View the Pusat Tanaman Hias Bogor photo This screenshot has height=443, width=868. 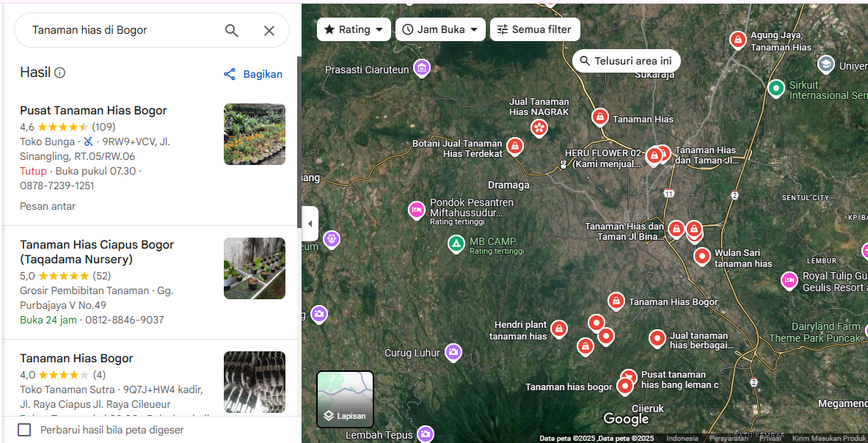click(255, 134)
